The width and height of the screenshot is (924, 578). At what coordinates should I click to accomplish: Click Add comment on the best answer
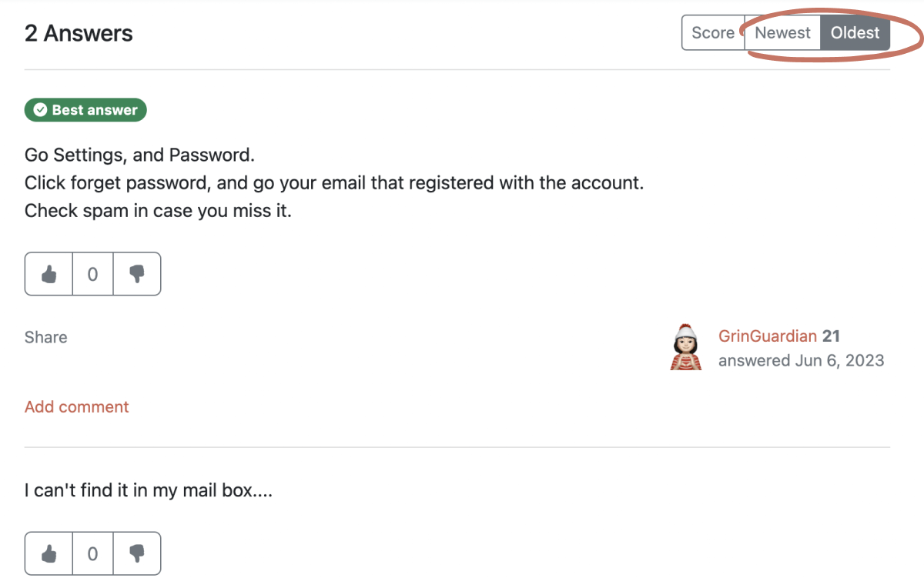[77, 407]
